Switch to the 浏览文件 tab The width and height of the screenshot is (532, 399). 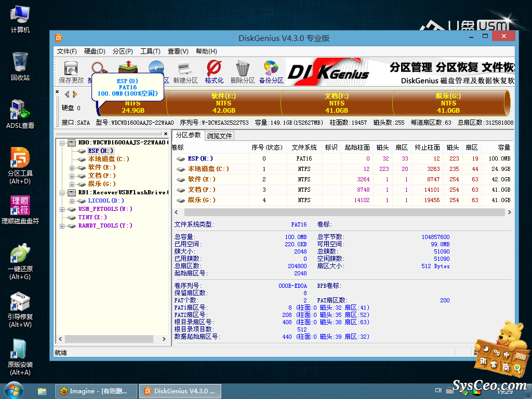pyautogui.click(x=220, y=136)
